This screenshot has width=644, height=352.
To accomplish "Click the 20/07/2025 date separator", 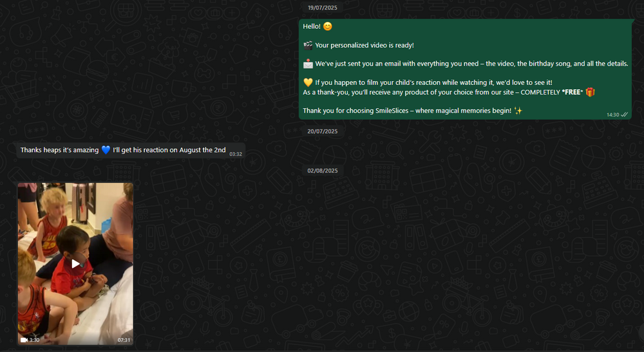I will [x=322, y=131].
